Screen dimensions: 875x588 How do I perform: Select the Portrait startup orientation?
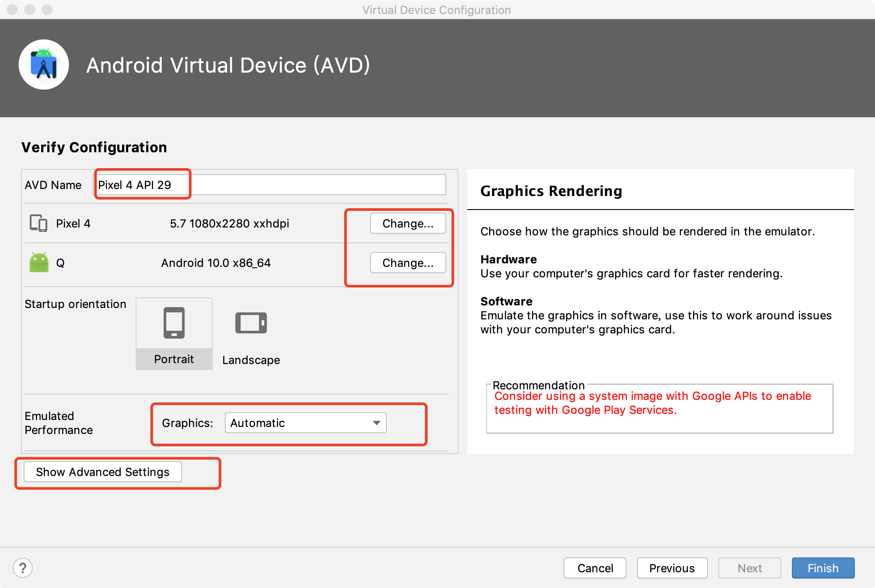coord(174,334)
